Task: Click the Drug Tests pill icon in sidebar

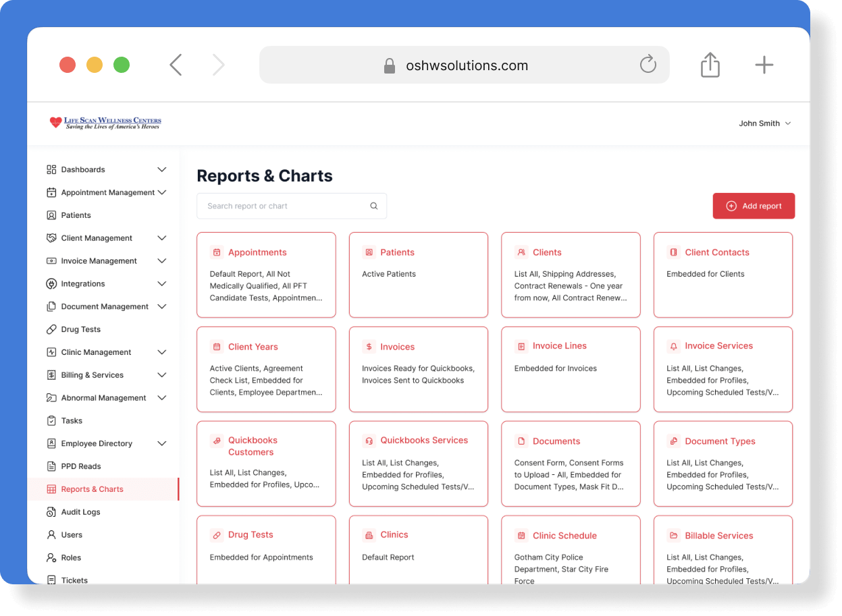Action: [x=51, y=329]
